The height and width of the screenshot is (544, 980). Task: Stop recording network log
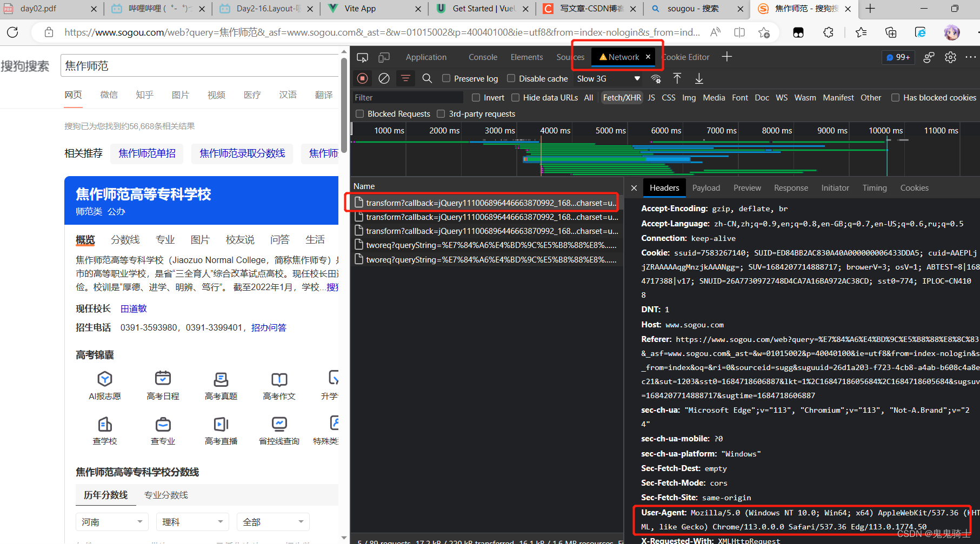click(x=362, y=78)
